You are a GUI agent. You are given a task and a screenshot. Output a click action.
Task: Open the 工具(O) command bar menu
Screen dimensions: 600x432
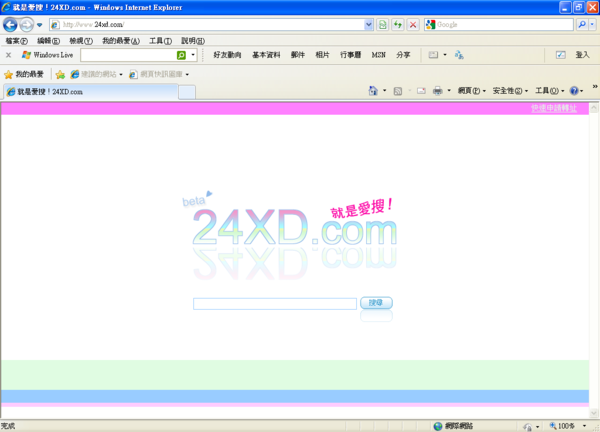coord(549,91)
